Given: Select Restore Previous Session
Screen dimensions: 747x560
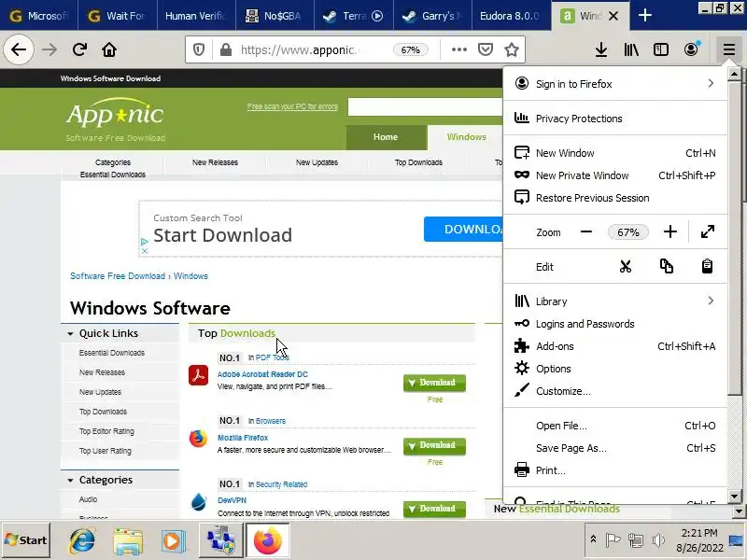Looking at the screenshot, I should [x=615, y=198].
